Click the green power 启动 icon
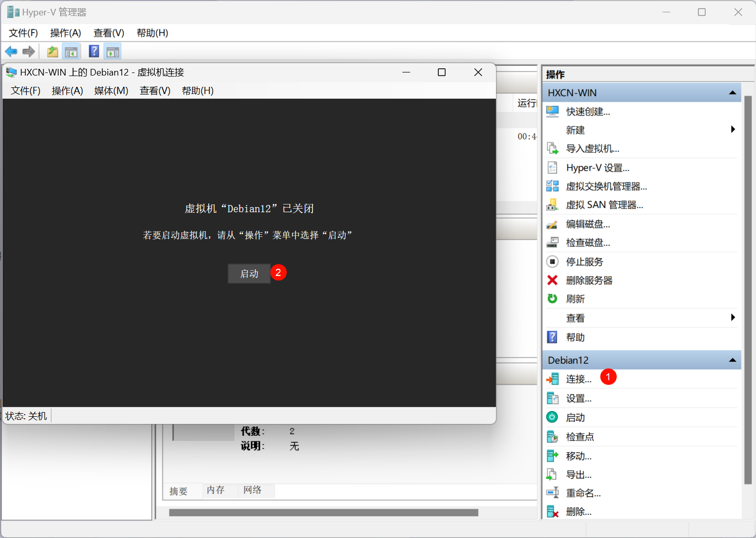Viewport: 756px width, 538px height. tap(552, 417)
